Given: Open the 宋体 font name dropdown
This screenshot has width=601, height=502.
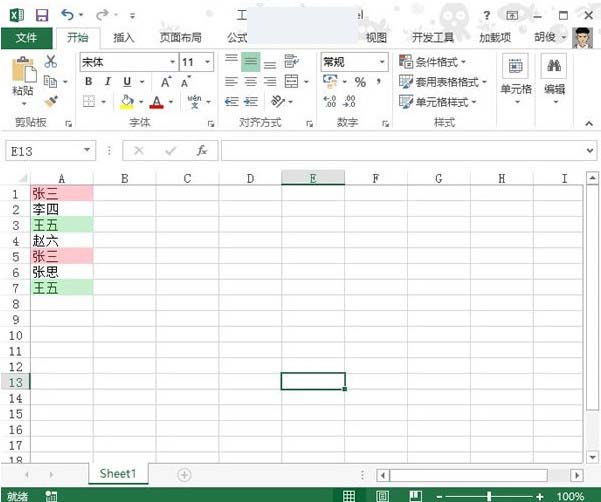Looking at the screenshot, I should point(172,62).
